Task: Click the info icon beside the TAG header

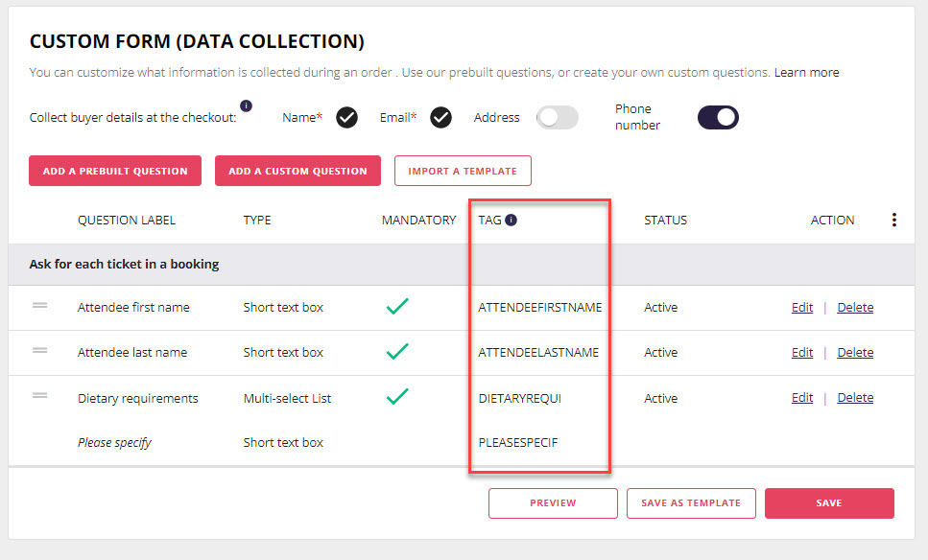Action: point(511,220)
